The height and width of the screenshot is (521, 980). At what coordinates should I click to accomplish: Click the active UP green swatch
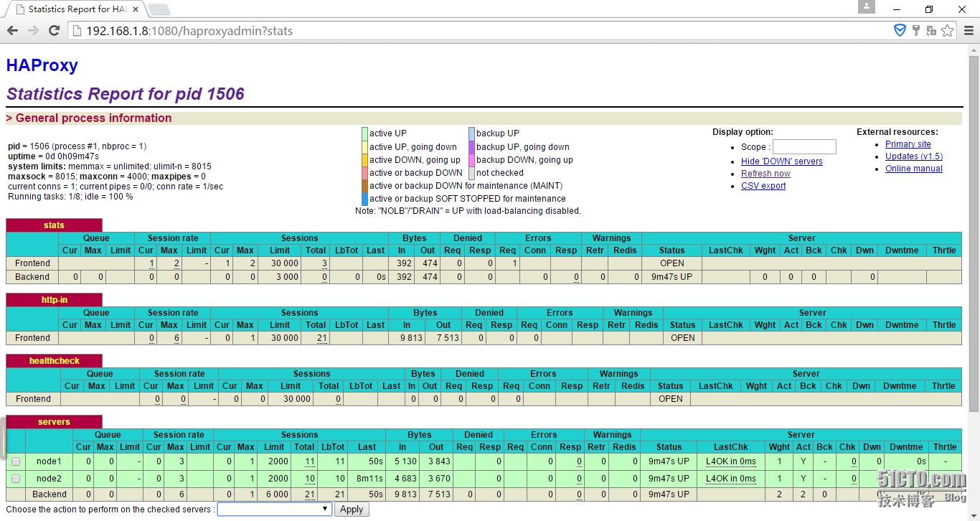point(364,133)
